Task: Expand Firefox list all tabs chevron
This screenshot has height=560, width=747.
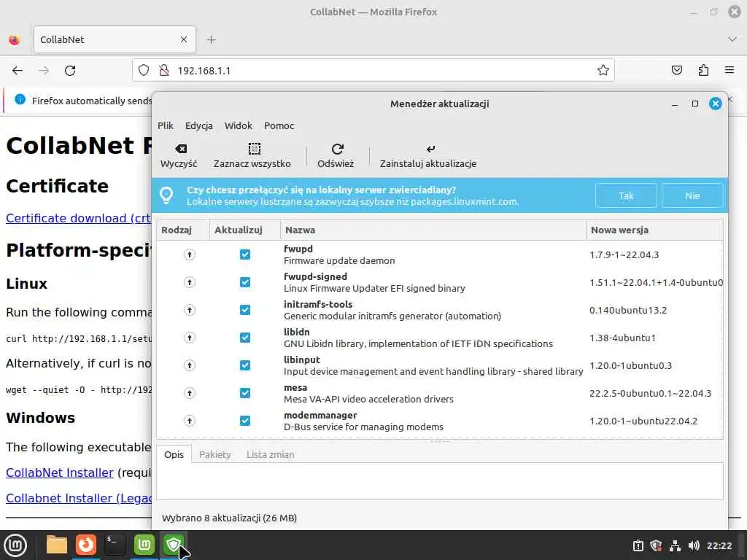Action: point(732,39)
